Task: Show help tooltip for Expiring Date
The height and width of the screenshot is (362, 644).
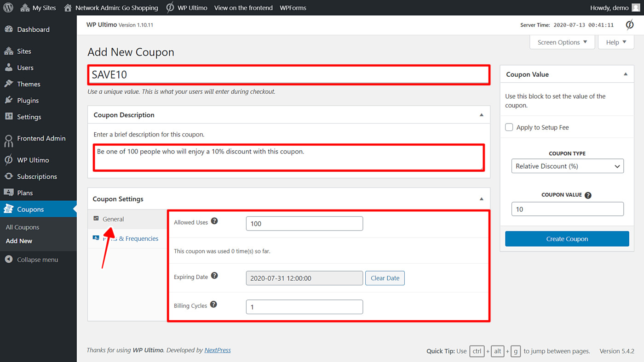Action: point(214,276)
